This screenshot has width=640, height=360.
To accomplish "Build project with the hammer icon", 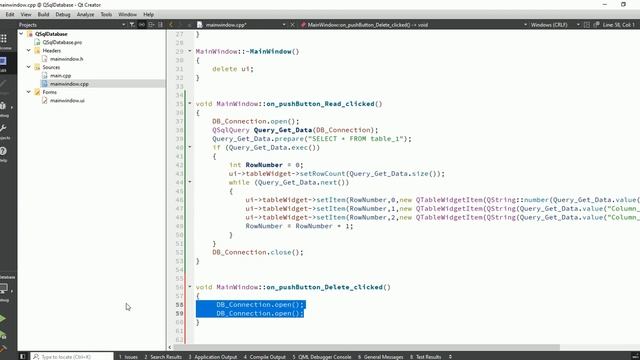I will pos(3,349).
